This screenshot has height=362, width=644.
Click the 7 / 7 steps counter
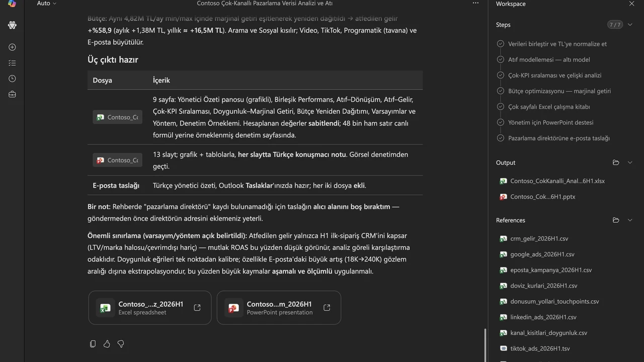(x=614, y=25)
